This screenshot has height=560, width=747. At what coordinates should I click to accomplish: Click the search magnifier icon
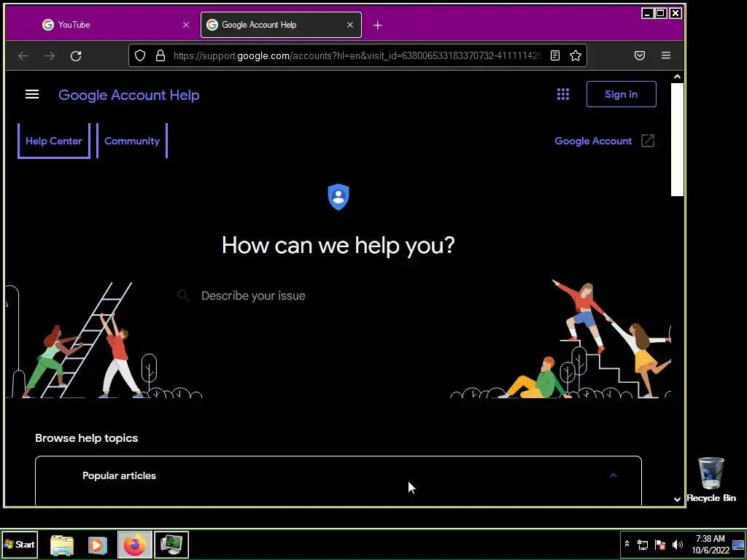pyautogui.click(x=183, y=296)
